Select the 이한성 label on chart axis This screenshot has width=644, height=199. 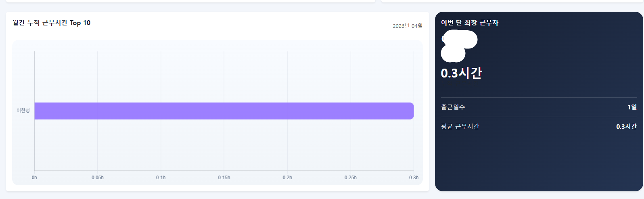click(23, 111)
